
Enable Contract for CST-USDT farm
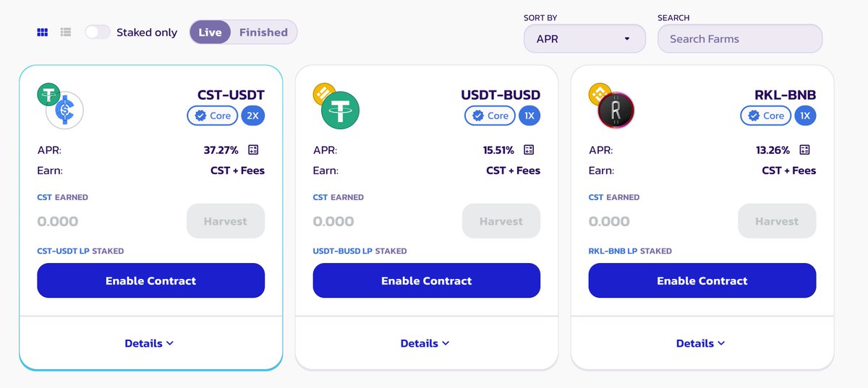pyautogui.click(x=151, y=280)
